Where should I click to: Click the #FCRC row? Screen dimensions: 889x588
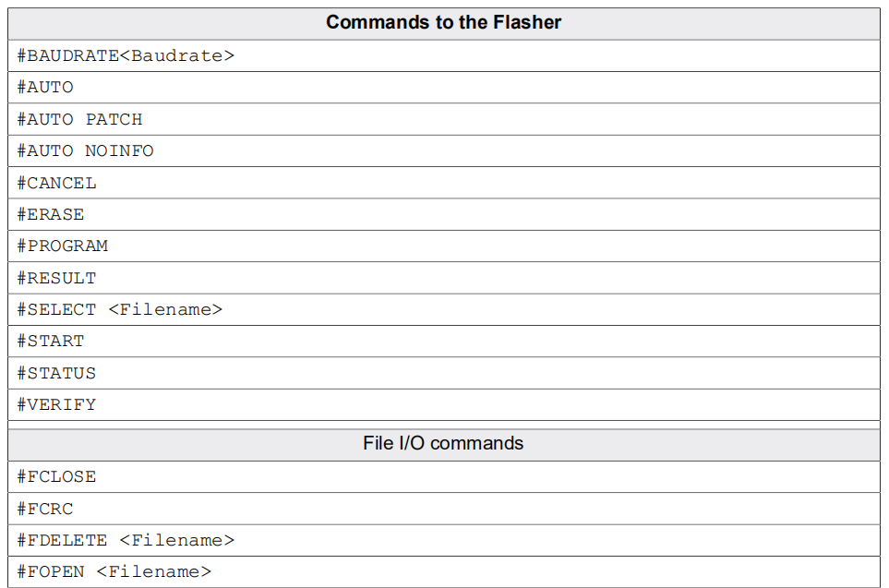[x=444, y=509]
